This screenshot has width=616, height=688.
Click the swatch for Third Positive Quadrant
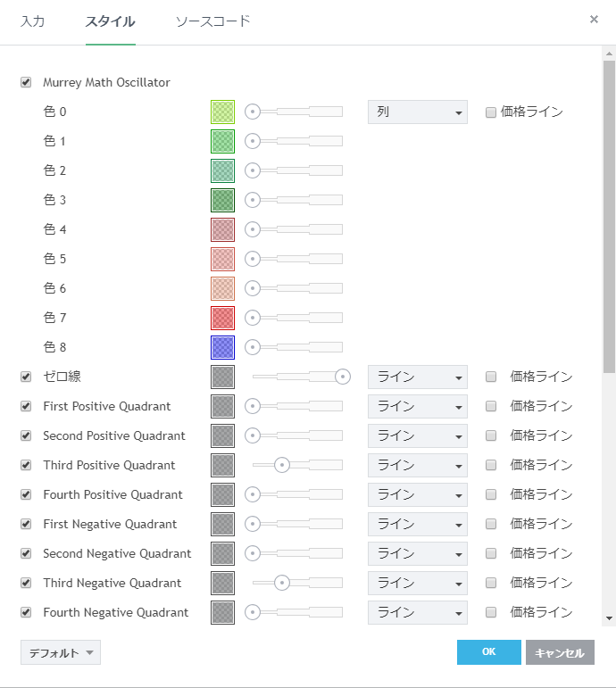pos(222,465)
